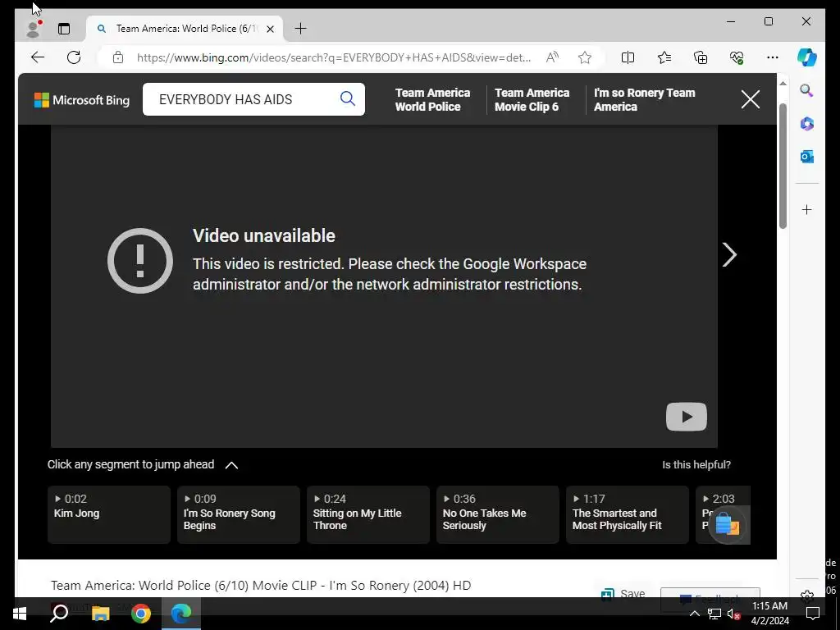This screenshot has width=840, height=630.
Task: Activate Read aloud icon in address bar
Action: (x=552, y=57)
